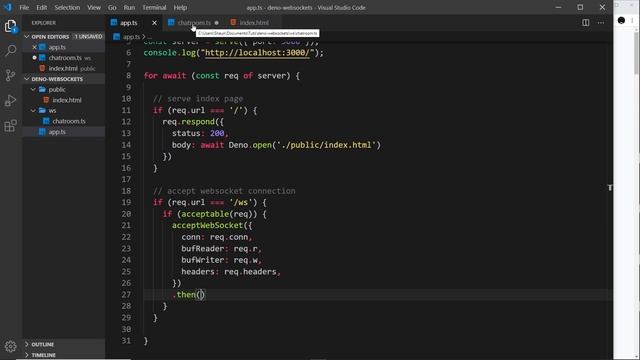Open the Explorer view in activity bar
640x360 pixels.
(x=11, y=26)
